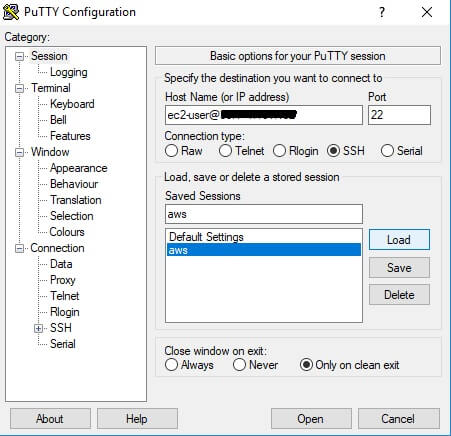451x436 pixels.
Task: Collapse the Connection category node
Action: [x=19, y=248]
